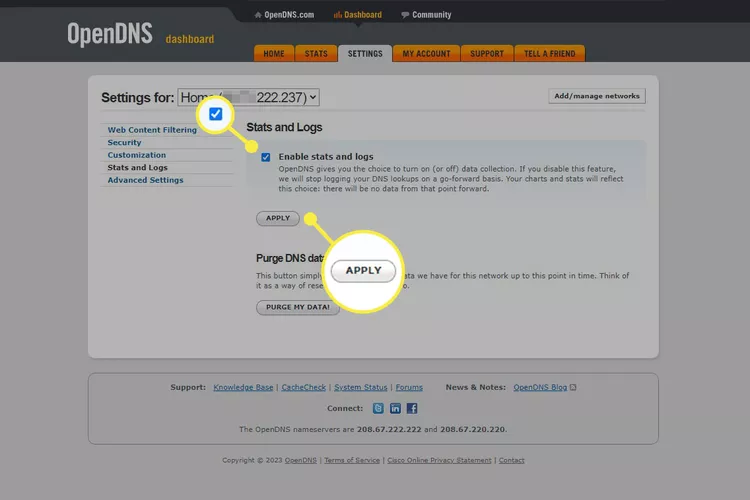Open the Contact footer link
The image size is (750, 500).
(511, 460)
